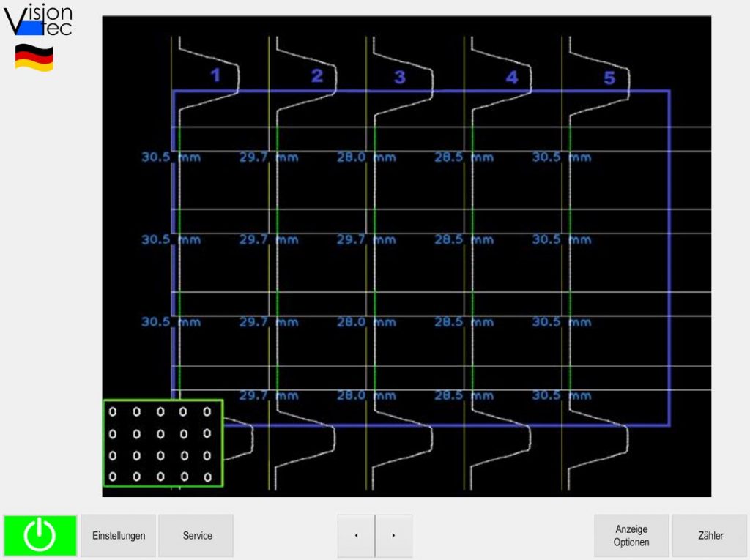750x560 pixels.
Task: Click the topmost 28.5 mm reading in lane 4
Action: coord(463,157)
